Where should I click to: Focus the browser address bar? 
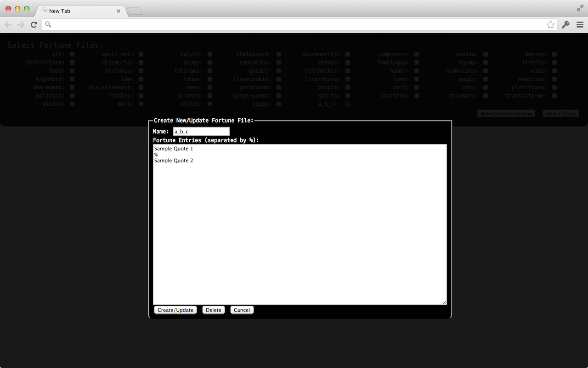[299, 25]
